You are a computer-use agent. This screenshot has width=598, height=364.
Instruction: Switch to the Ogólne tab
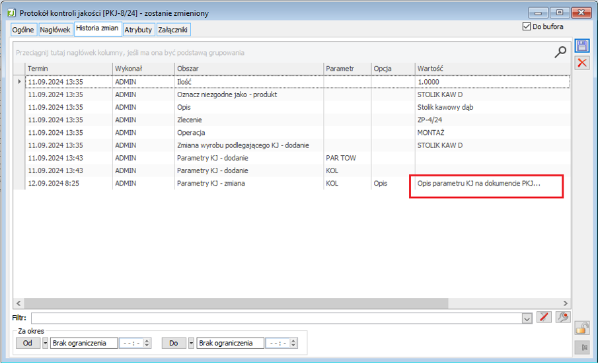pos(23,30)
